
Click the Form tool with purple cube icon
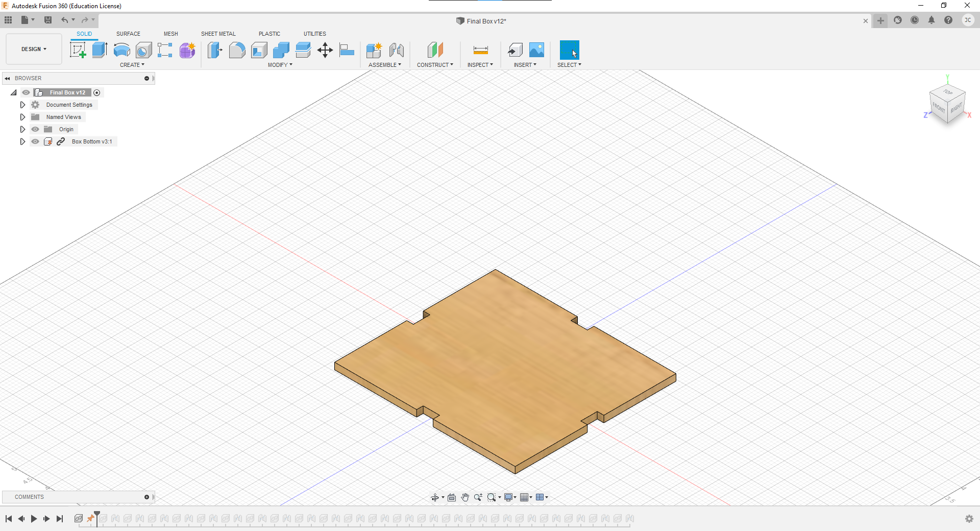coord(187,50)
